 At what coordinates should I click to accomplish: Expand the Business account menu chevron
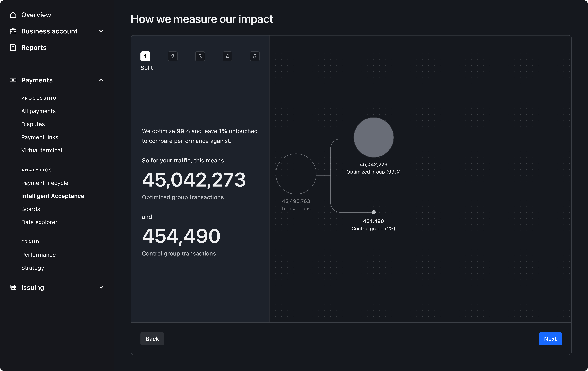click(101, 31)
